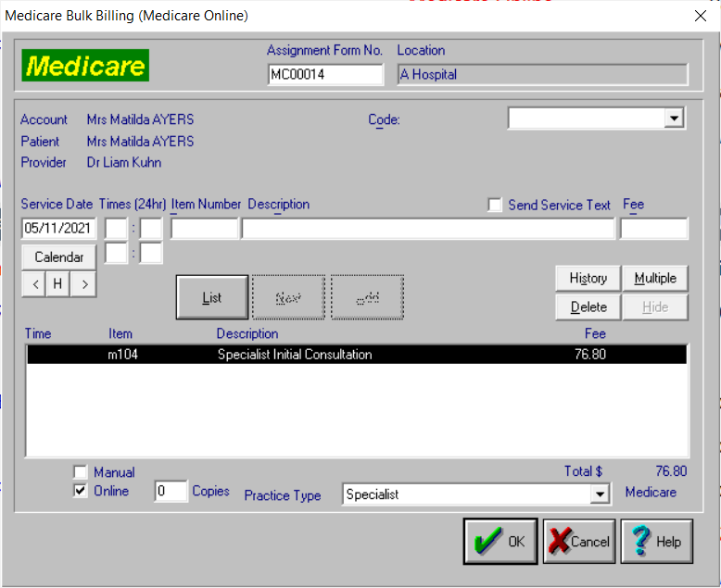Viewport: 721px width, 588px height.
Task: Click the disabled Next button
Action: click(289, 297)
